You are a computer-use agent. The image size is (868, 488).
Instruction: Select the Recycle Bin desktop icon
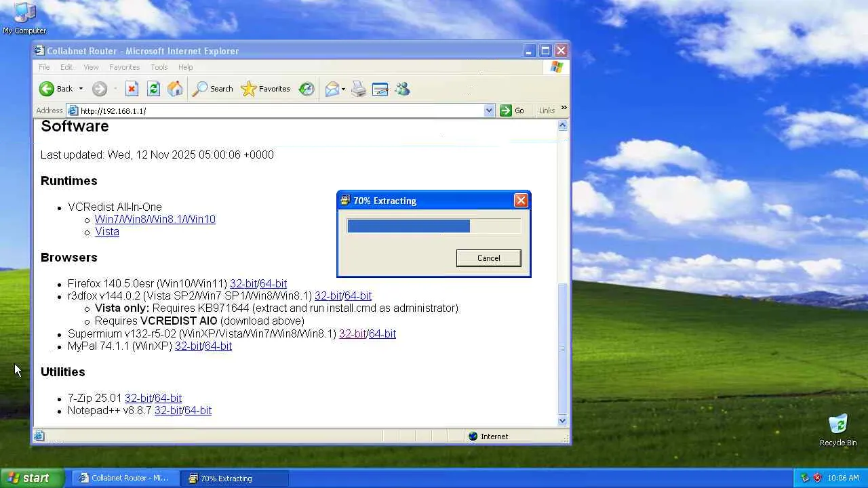coord(838,430)
